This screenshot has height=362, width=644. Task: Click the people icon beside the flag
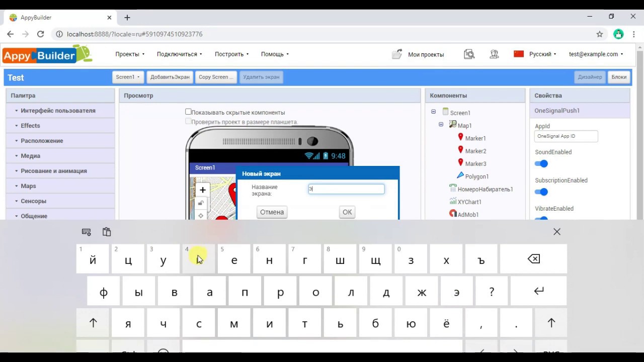494,54
